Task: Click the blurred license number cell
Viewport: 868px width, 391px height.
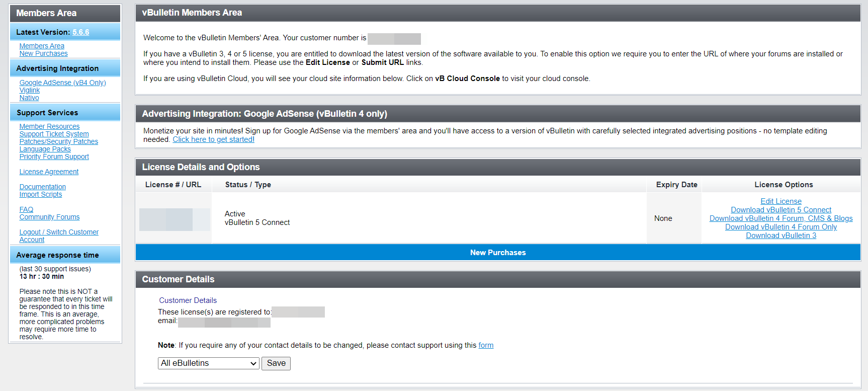Action: tap(175, 219)
